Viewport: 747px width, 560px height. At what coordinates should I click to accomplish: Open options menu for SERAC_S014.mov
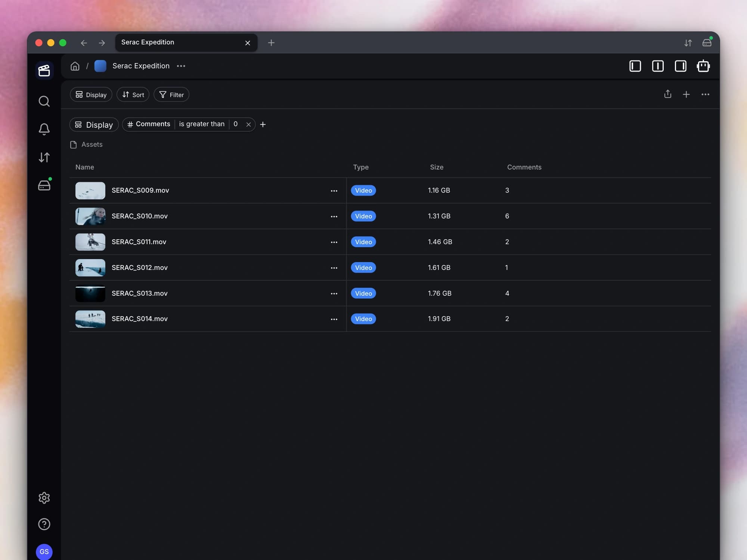click(x=334, y=319)
